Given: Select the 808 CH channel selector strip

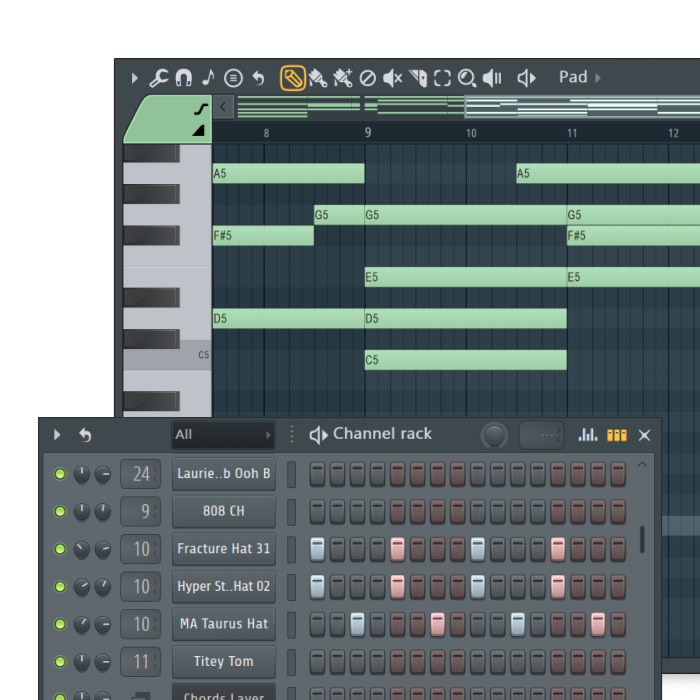Looking at the screenshot, I should click(291, 512).
